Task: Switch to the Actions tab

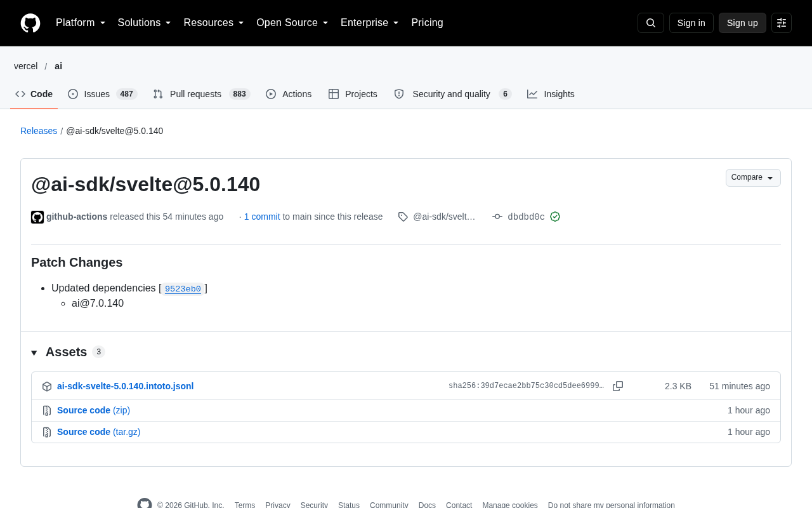Action: tap(289, 94)
